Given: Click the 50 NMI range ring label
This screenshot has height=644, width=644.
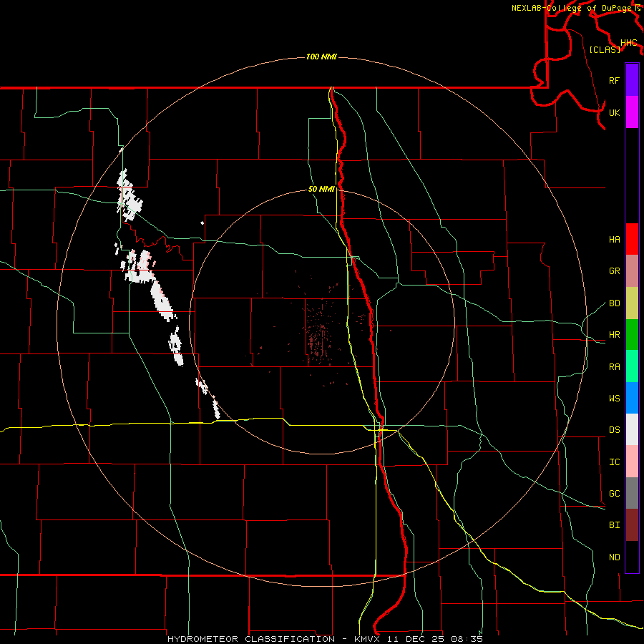Looking at the screenshot, I should (321, 189).
